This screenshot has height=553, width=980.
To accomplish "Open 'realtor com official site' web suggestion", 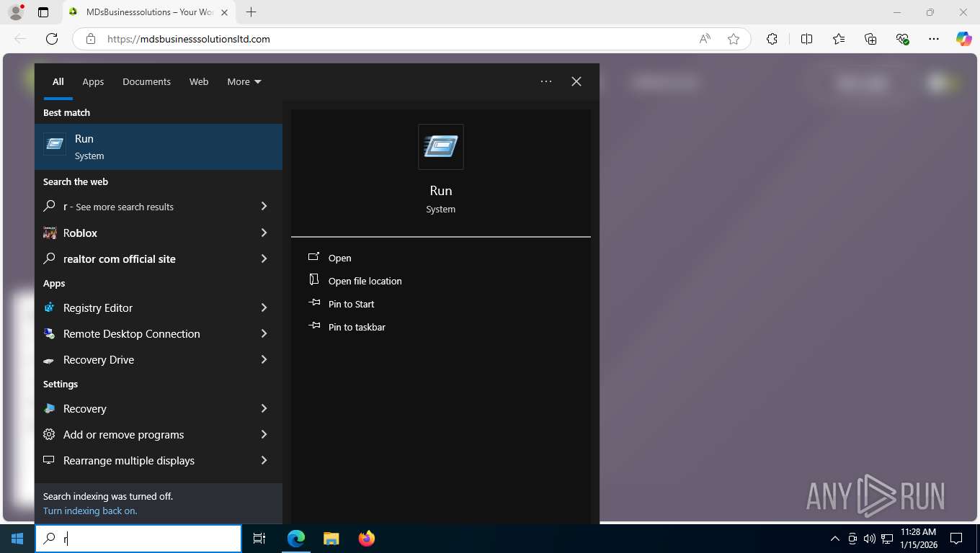I will tap(120, 258).
